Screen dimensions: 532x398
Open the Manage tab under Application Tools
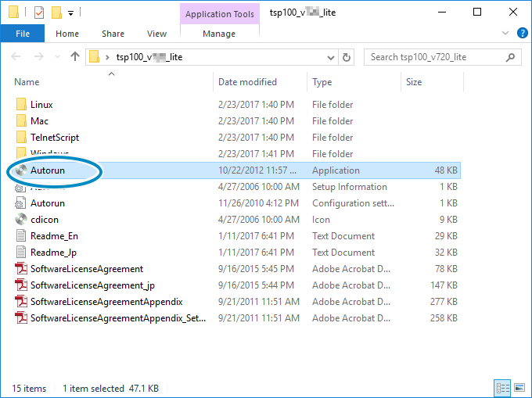tap(219, 34)
